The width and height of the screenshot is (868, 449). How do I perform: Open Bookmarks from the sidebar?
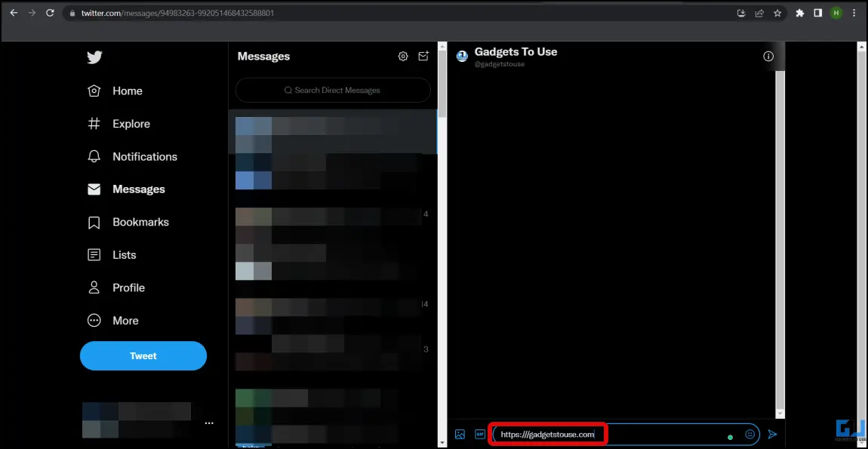(128, 222)
